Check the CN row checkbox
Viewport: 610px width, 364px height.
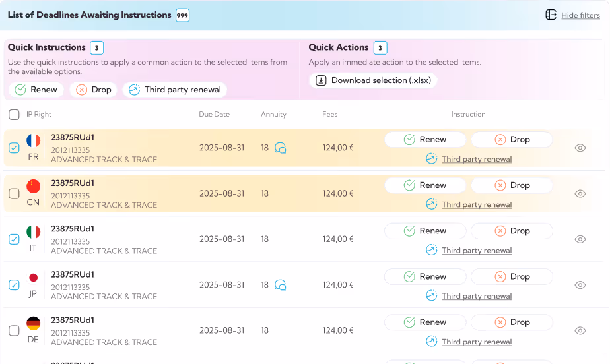[x=14, y=193]
